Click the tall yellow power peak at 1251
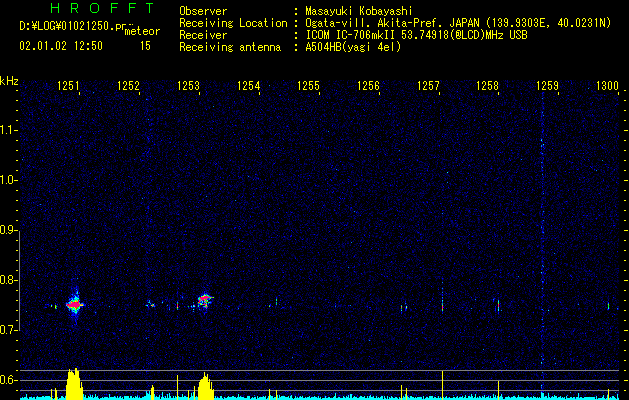Viewport: 629px width, 400px height. (x=74, y=384)
